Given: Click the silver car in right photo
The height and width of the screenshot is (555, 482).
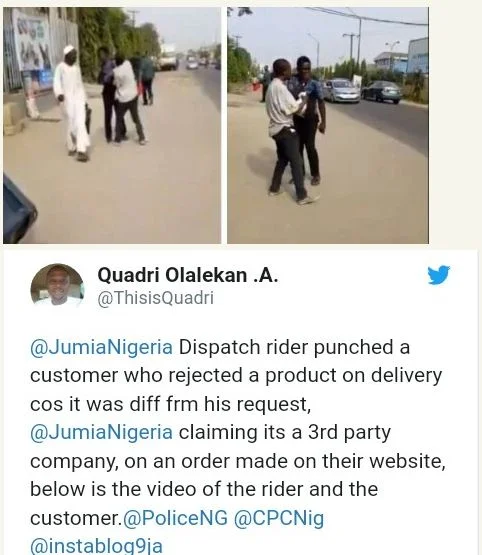Looking at the screenshot, I should coord(341,91).
